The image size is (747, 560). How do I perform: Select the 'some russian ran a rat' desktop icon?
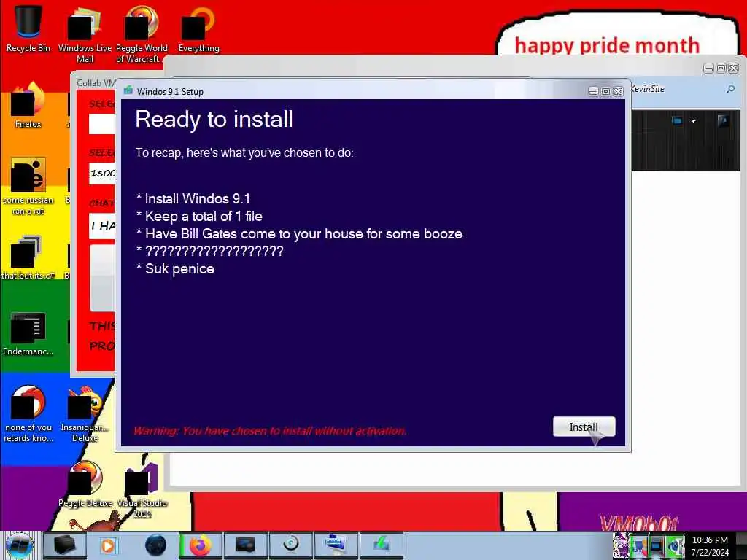28,186
